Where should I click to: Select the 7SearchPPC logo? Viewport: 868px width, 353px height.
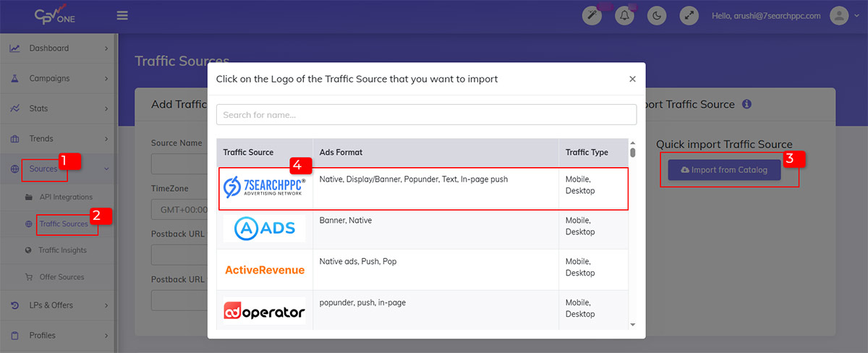point(264,188)
